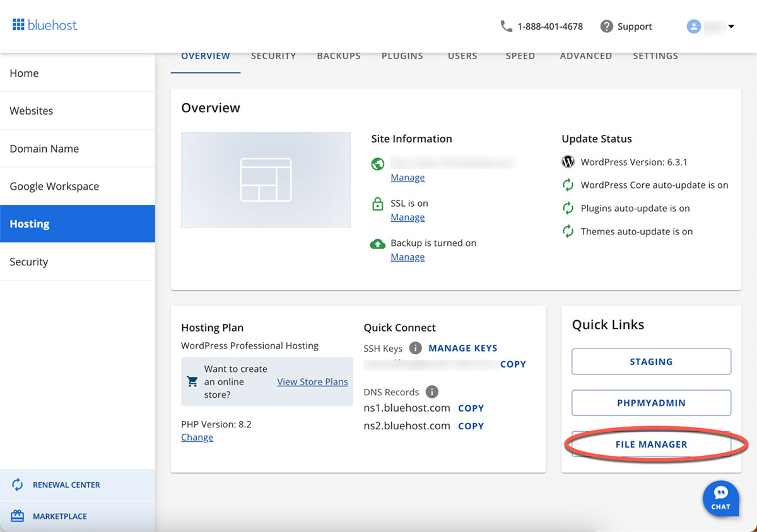The width and height of the screenshot is (757, 532).
Task: Click the phone icon beside 1-888-401-4678
Action: pyautogui.click(x=506, y=26)
